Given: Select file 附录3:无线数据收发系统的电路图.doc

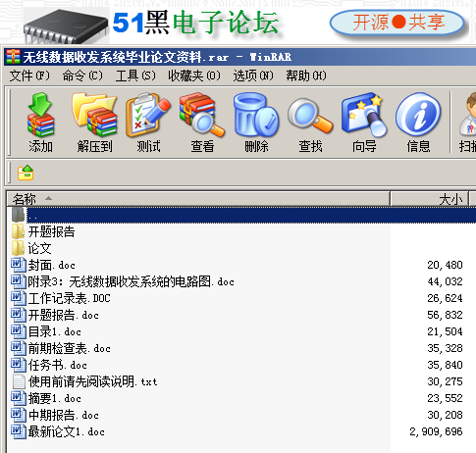Looking at the screenshot, I should pos(131,281).
